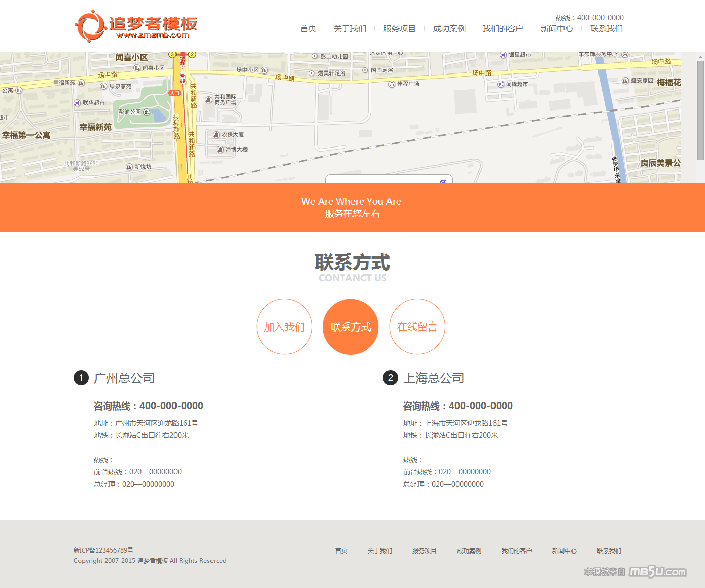Click the 海博大楼 map marker icon
The height and width of the screenshot is (588, 705).
point(220,150)
